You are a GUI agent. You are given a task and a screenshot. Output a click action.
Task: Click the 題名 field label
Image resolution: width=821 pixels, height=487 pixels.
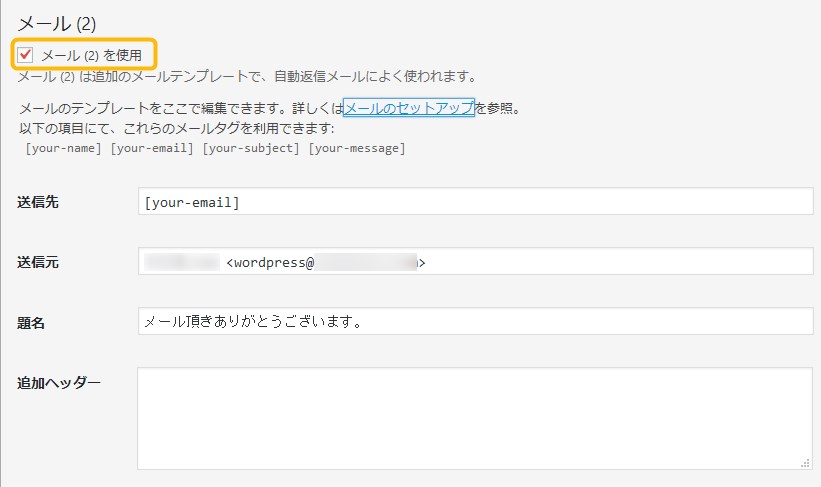click(31, 323)
